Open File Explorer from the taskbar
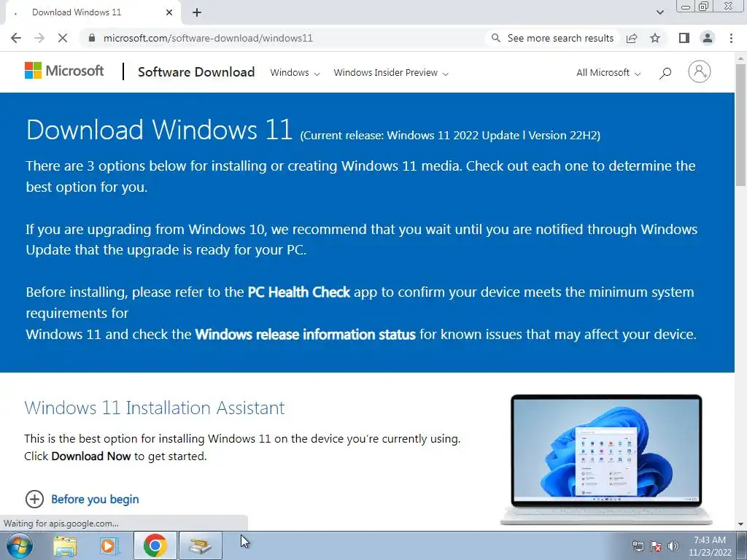The image size is (747, 560). [65, 545]
